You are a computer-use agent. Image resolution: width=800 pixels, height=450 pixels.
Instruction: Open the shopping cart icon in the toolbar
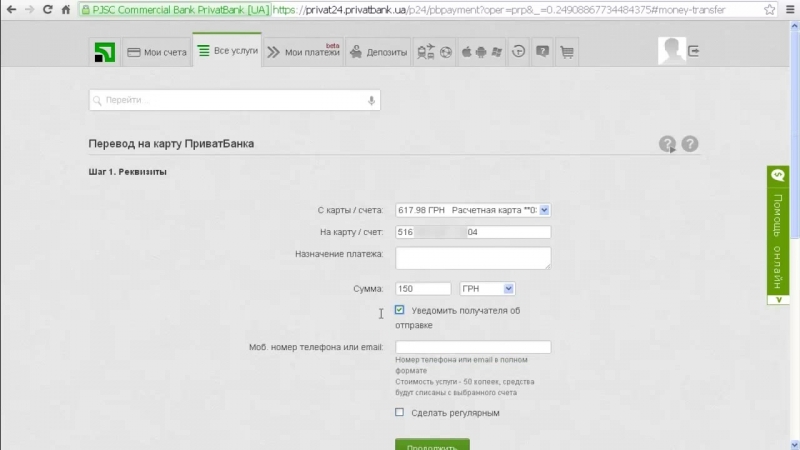567,52
